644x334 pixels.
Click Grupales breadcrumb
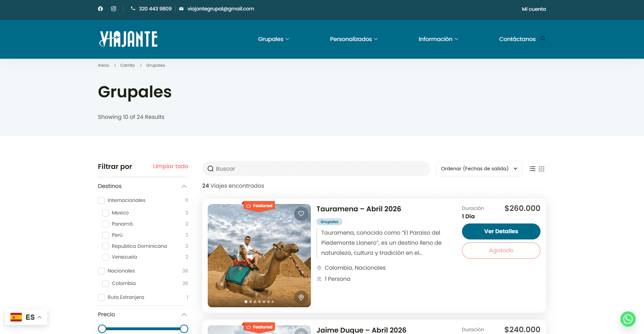[156, 65]
